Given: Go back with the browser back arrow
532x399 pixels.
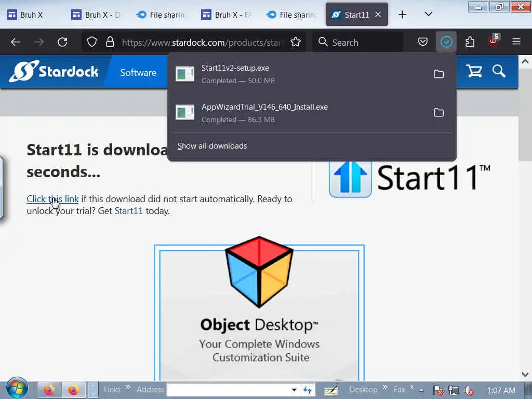Looking at the screenshot, I should (16, 42).
